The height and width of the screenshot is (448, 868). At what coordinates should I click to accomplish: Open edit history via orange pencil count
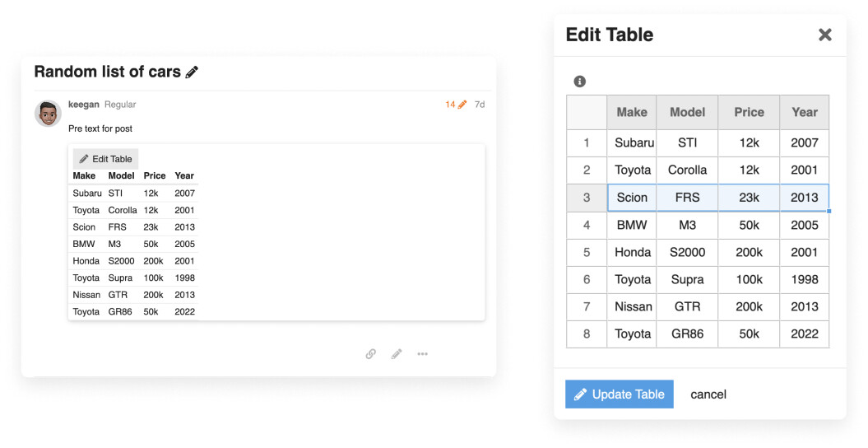point(456,105)
